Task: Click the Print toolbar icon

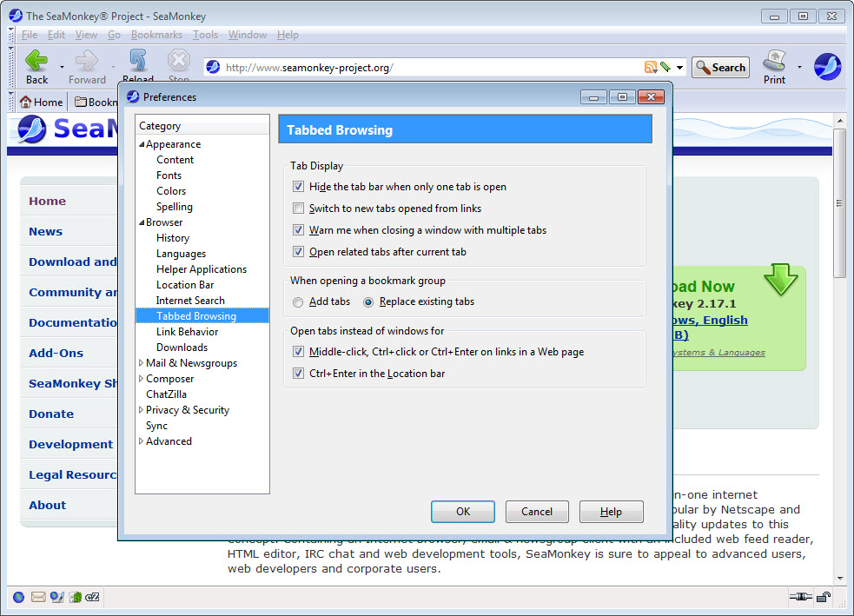Action: point(774,60)
